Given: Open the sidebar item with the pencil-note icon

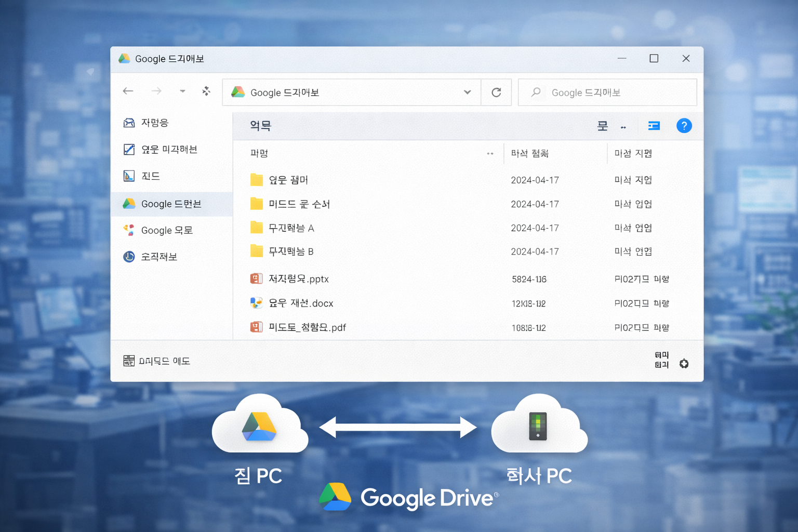Looking at the screenshot, I should click(x=172, y=150).
